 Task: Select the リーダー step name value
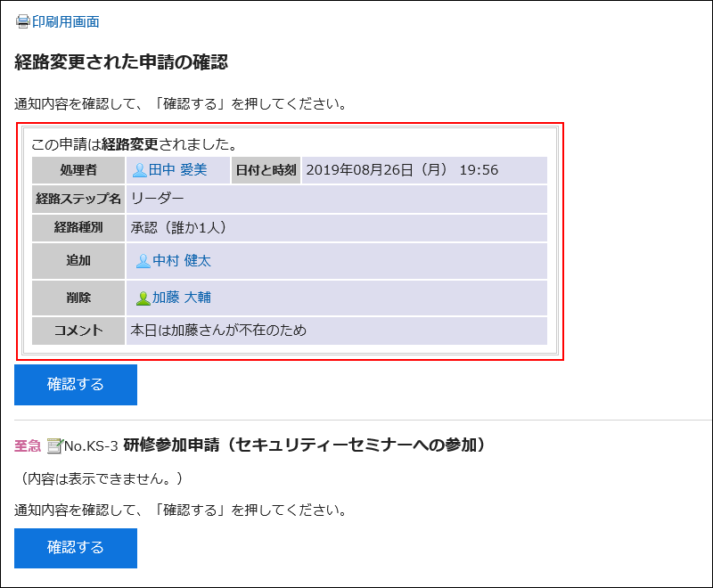coord(158,199)
